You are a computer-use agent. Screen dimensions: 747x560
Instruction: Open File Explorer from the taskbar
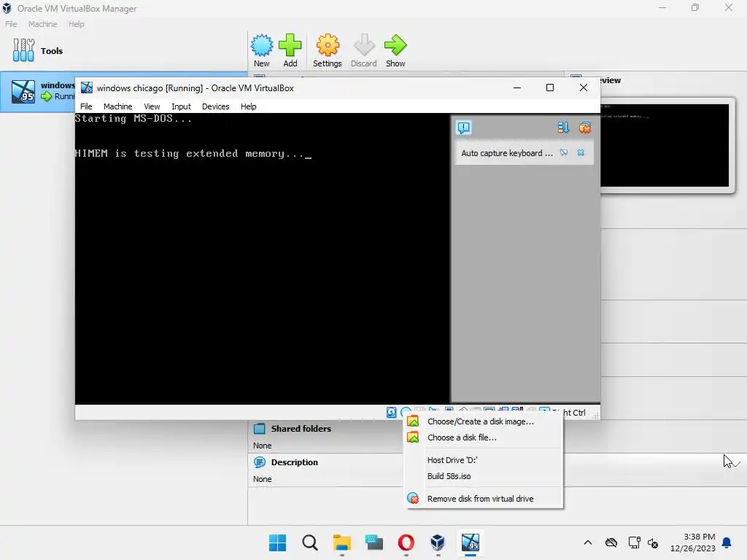pyautogui.click(x=341, y=542)
